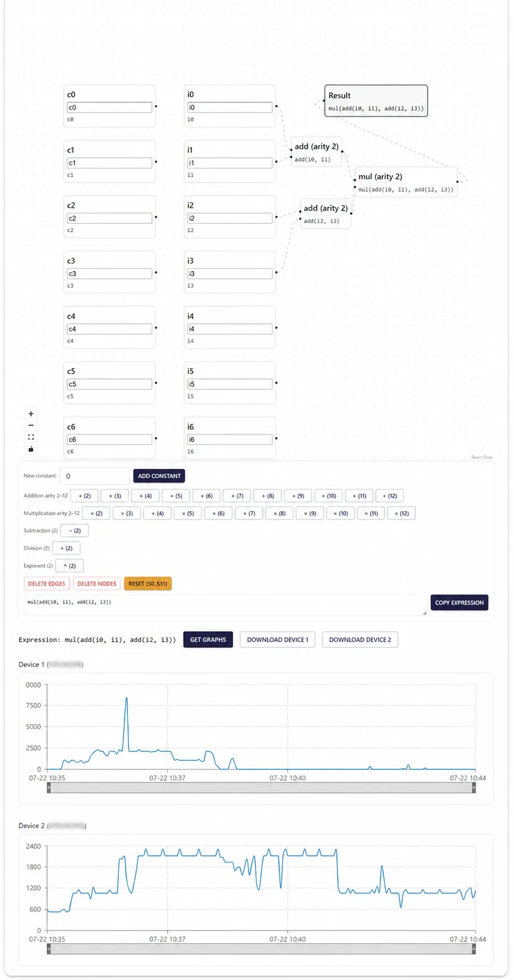Click the c5 node input field
Viewport: 514px width, 980px height.
[109, 384]
